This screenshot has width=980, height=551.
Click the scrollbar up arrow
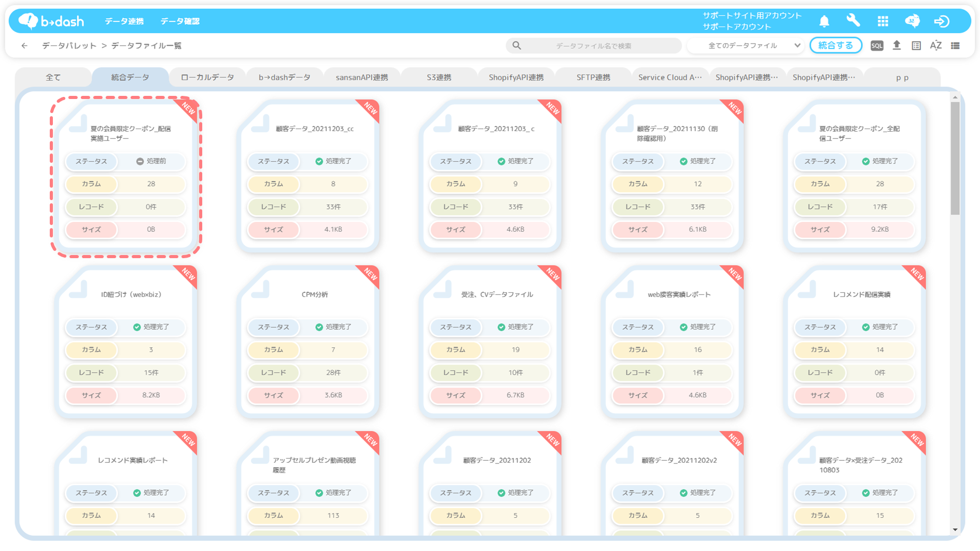(x=955, y=97)
